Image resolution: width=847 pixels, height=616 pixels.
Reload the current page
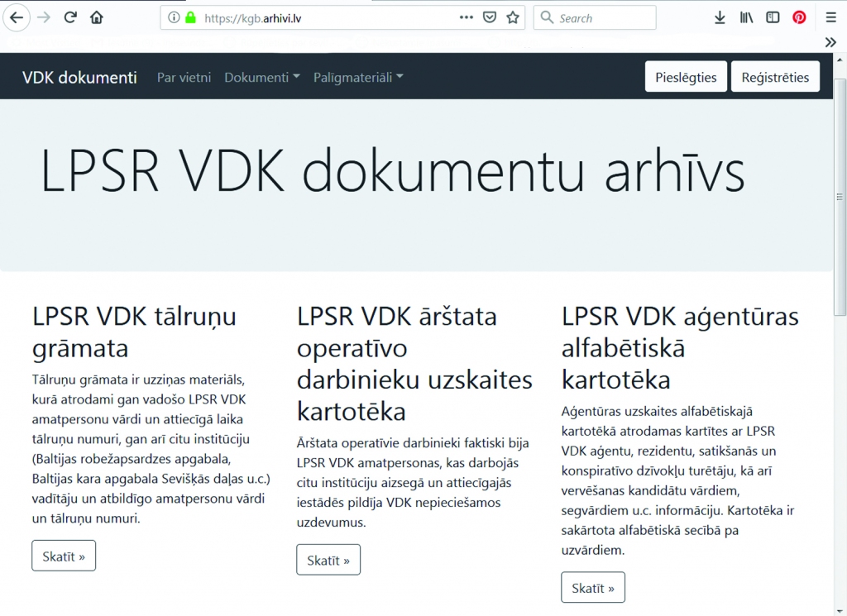(70, 18)
